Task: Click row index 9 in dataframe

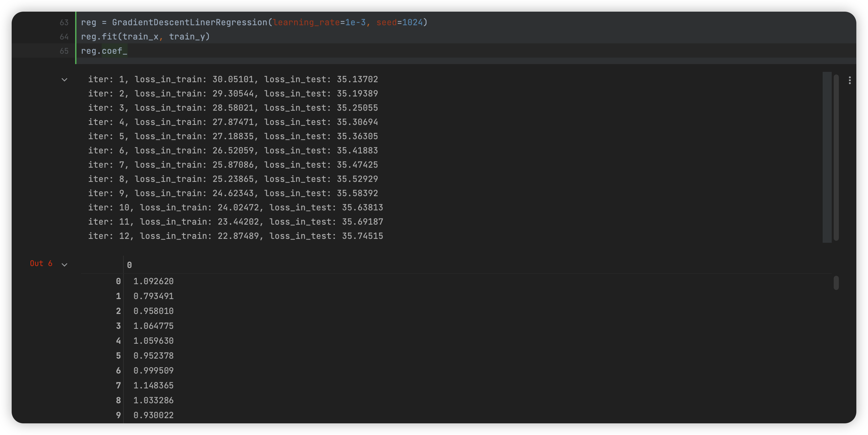Action: point(118,415)
